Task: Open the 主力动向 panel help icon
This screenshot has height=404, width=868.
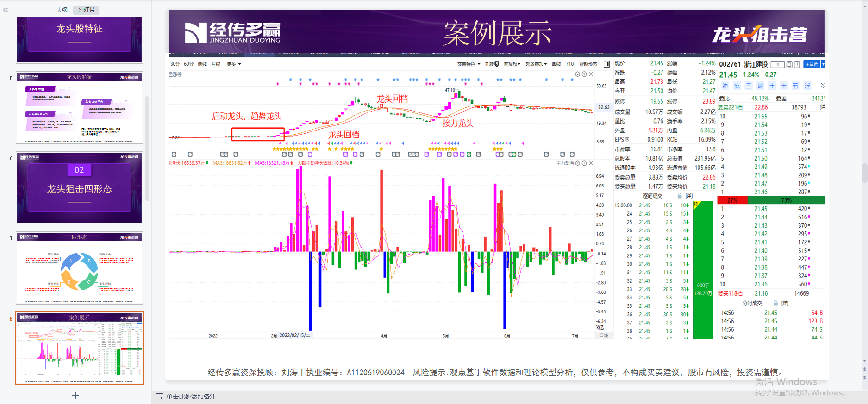Action: pyautogui.click(x=584, y=163)
